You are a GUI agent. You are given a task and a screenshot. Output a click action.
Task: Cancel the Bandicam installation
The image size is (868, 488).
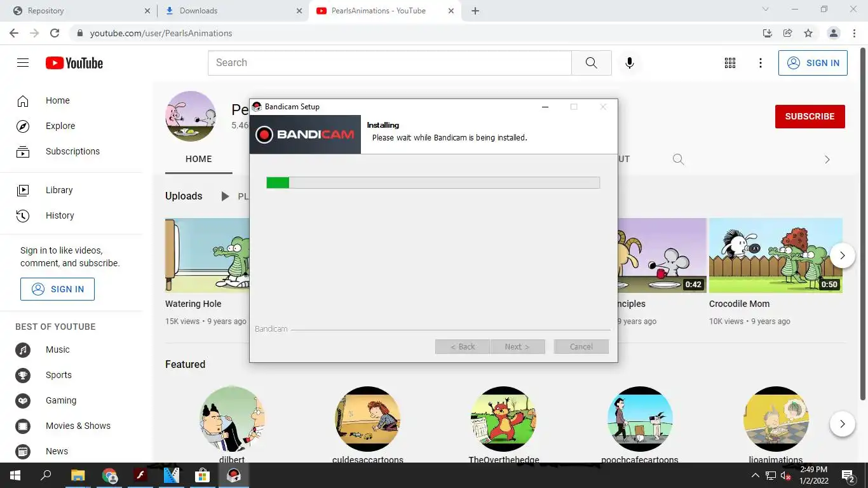coord(581,347)
